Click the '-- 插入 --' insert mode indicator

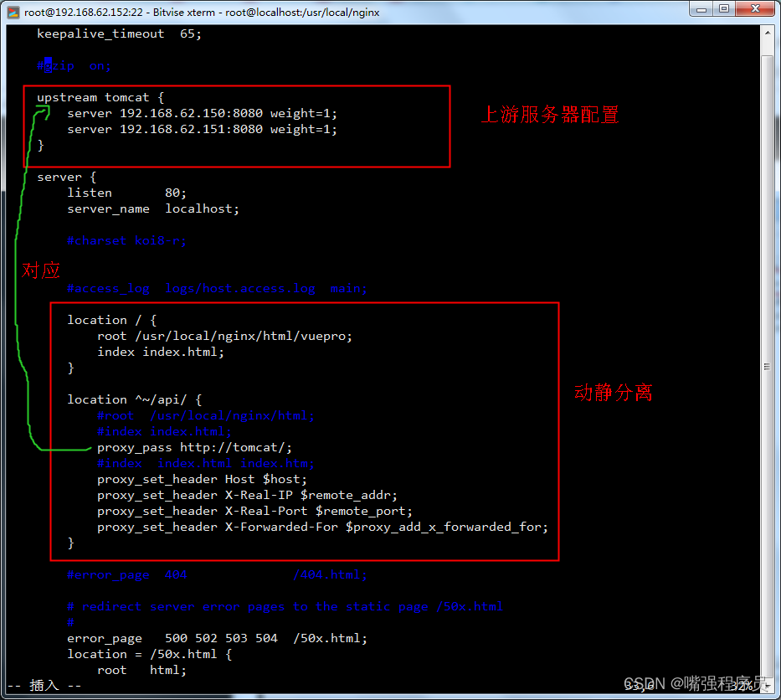coord(44,686)
